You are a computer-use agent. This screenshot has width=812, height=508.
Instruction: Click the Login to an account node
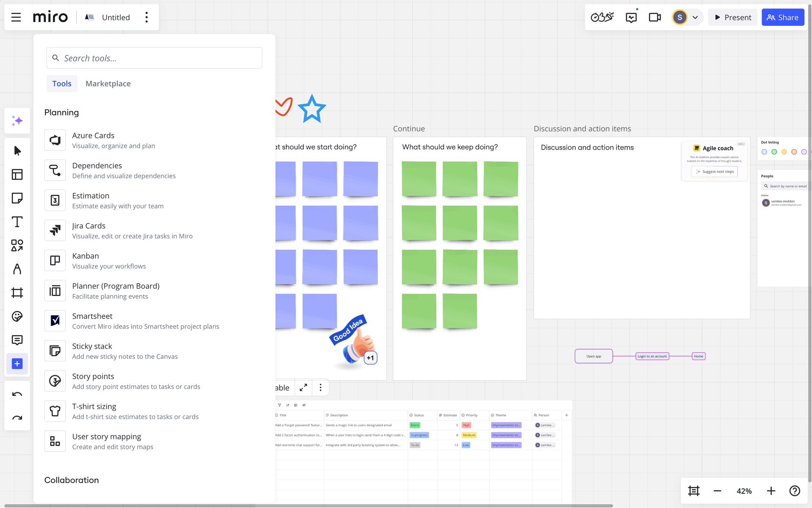(x=652, y=356)
